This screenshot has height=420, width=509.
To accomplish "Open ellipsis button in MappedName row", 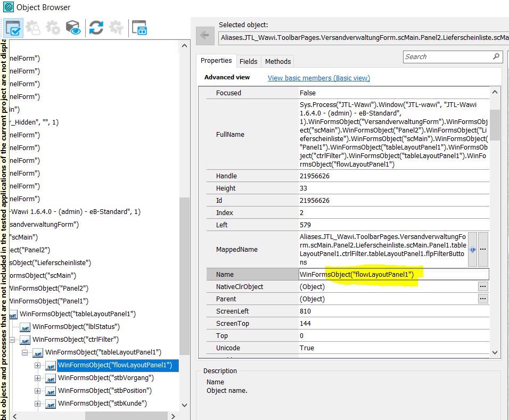I will pos(483,249).
